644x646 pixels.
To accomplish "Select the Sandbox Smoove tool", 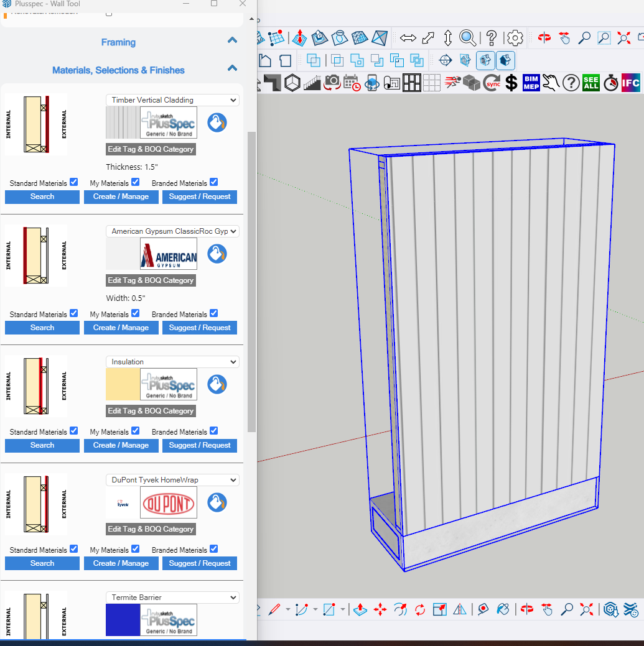I will click(x=299, y=38).
